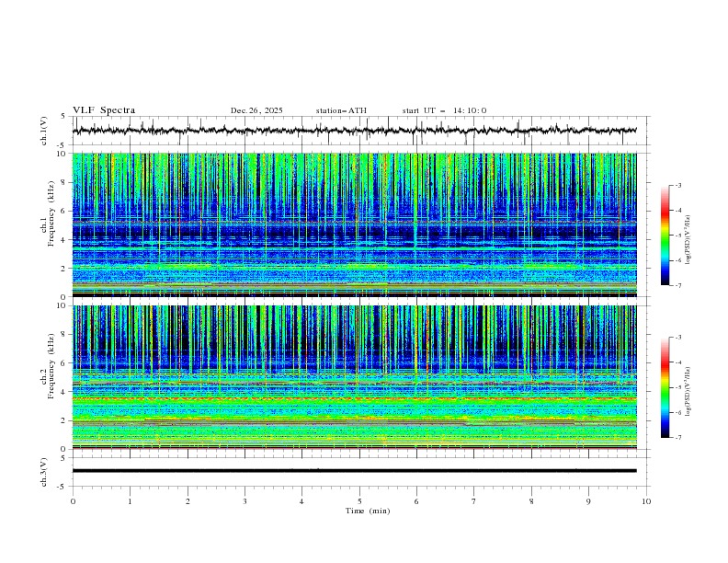This screenshot has width=728, height=563.
Task: Click the 5 minute tick label
Action: coord(359,501)
